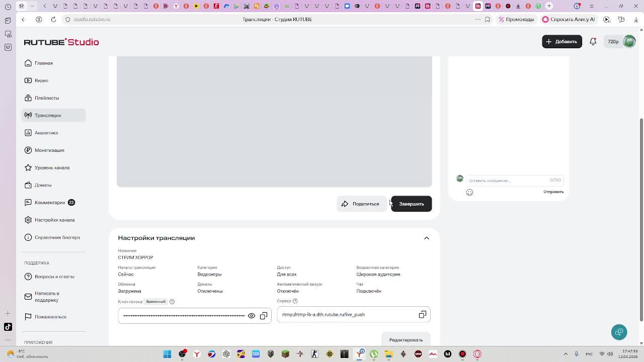Screen dimensions: 644x362
Task: Click the chat message input field
Action: 515,180
